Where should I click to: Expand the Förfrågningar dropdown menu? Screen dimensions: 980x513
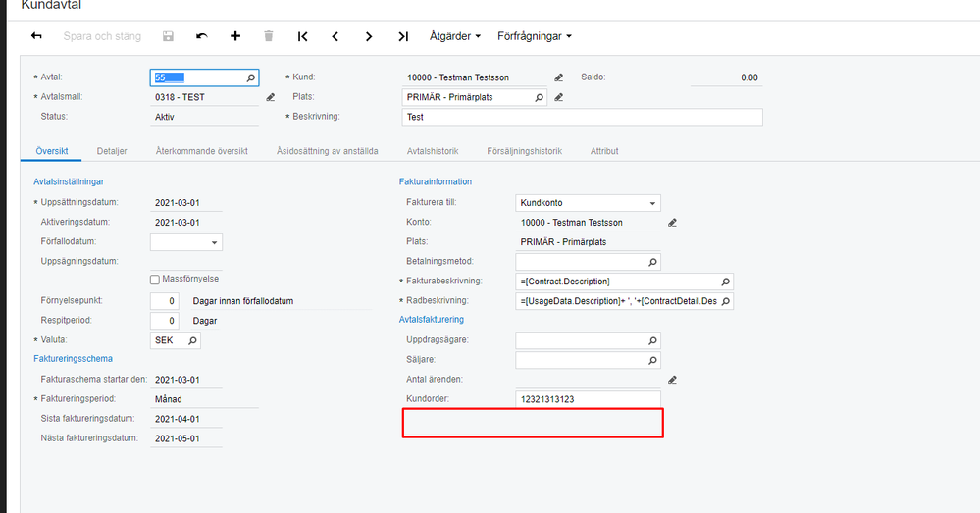(x=535, y=36)
